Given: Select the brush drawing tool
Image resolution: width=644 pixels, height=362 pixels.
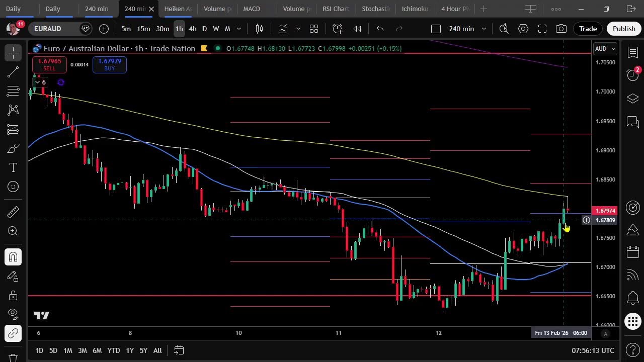Looking at the screenshot, I should point(13,149).
